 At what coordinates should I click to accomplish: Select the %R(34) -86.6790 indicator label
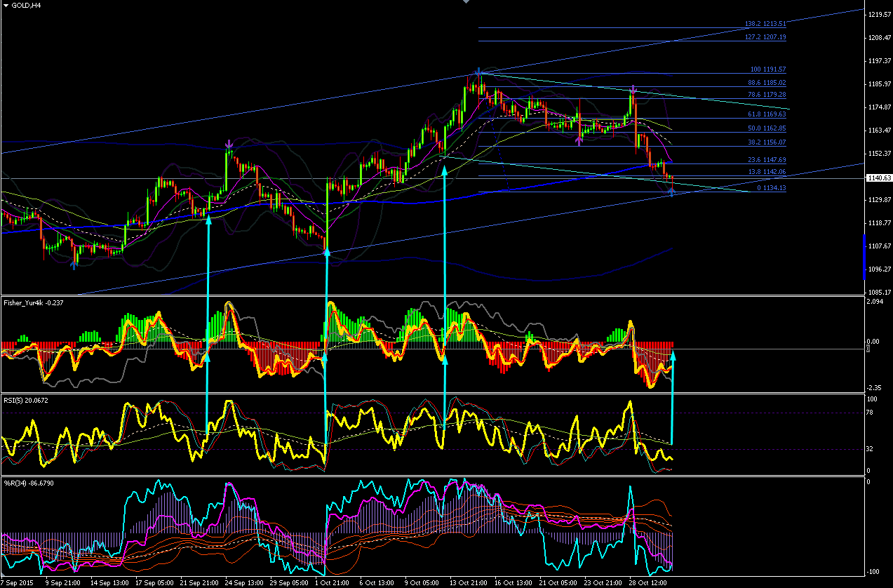pos(29,483)
